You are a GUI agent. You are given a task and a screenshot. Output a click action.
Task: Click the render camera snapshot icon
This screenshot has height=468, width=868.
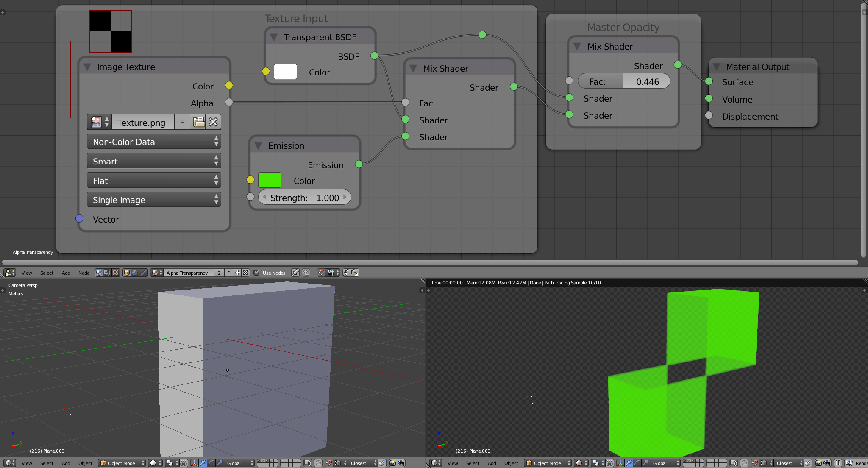[x=393, y=463]
